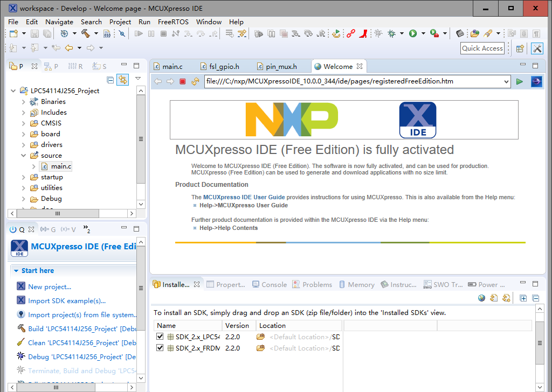Close the Welcome editor tab
The width and height of the screenshot is (552, 392).
360,66
